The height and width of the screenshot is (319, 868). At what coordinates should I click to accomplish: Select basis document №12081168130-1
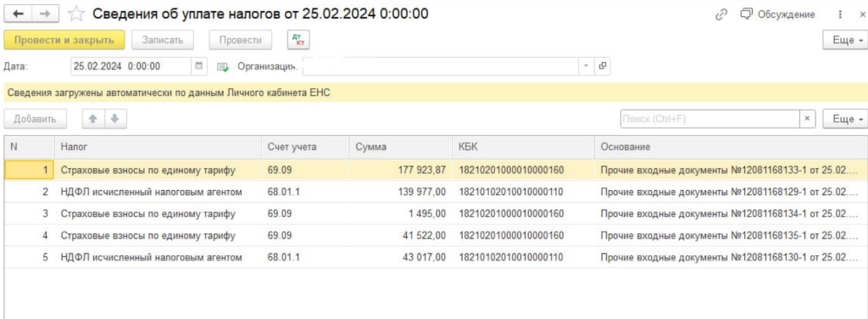coord(732,258)
